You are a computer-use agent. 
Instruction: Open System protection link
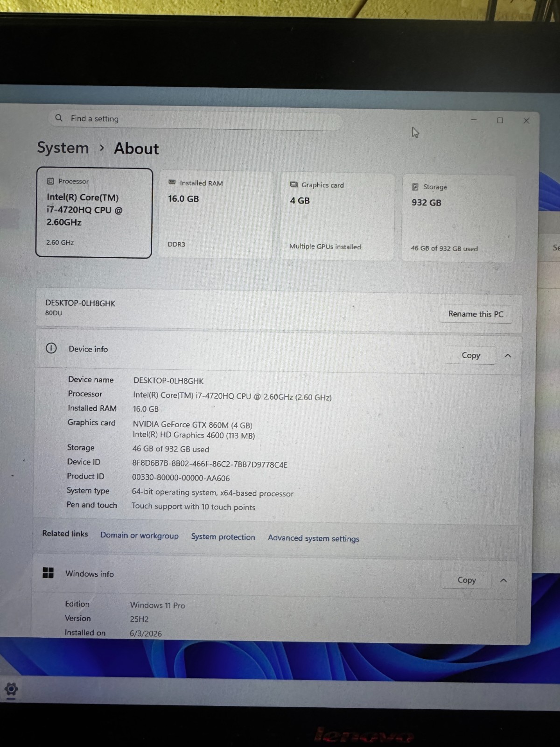coord(223,537)
